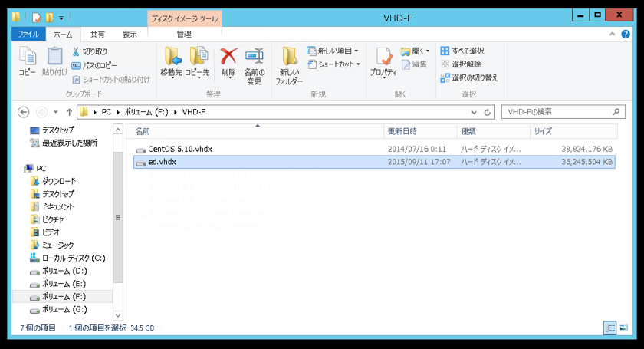The width and height of the screenshot is (644, 349).
Task: Click new folder icon in quick access toolbar
Action: (x=50, y=18)
